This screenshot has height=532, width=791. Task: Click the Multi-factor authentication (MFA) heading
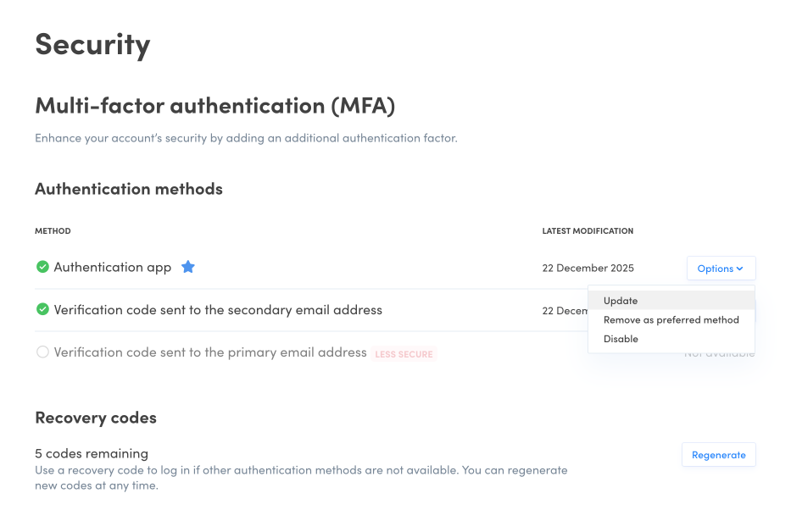[x=214, y=106]
